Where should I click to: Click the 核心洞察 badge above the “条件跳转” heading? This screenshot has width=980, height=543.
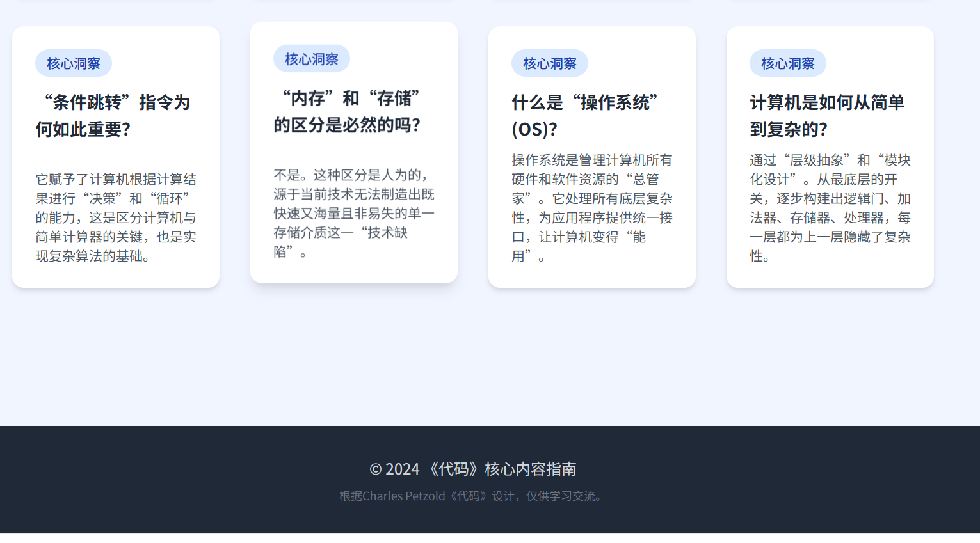73,63
